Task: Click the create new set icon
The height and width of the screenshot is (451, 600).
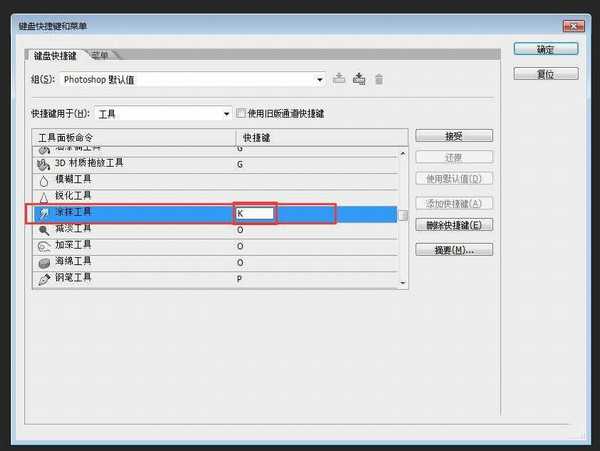Action: coord(359,78)
